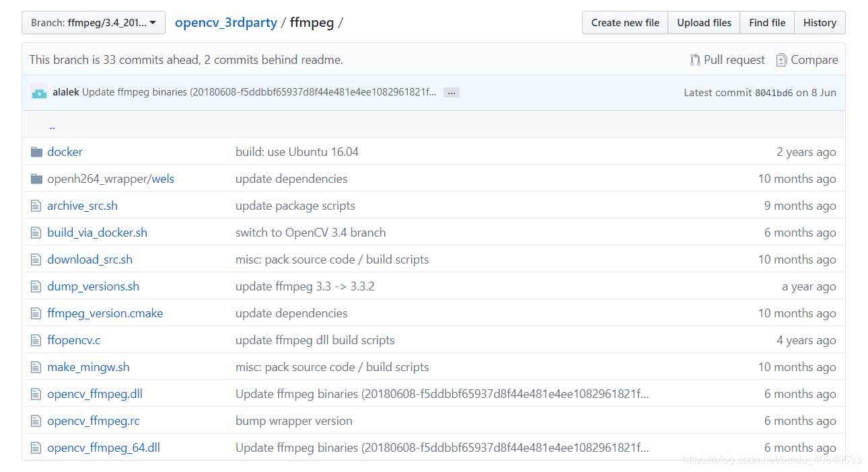Open the Compare link text

point(814,60)
